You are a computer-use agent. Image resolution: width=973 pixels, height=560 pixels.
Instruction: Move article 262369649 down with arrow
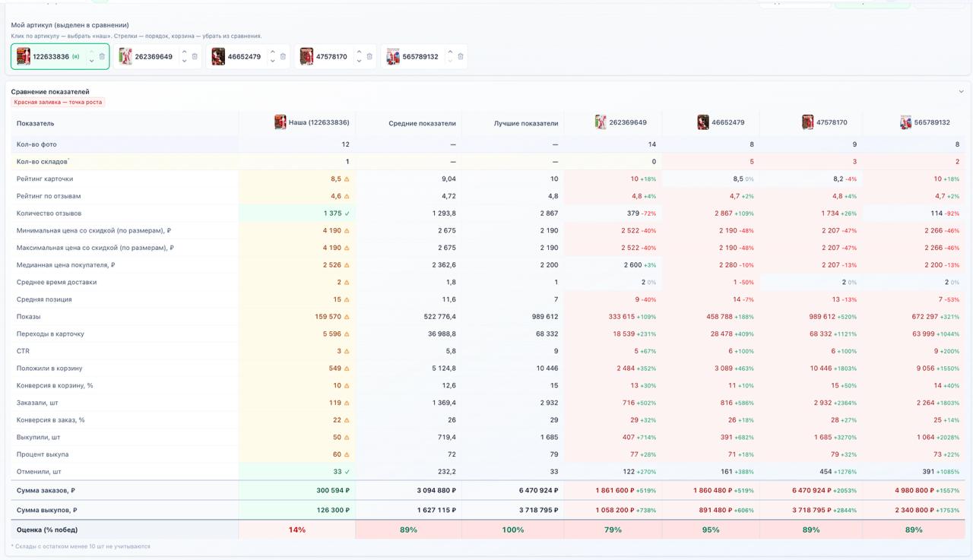(184, 61)
